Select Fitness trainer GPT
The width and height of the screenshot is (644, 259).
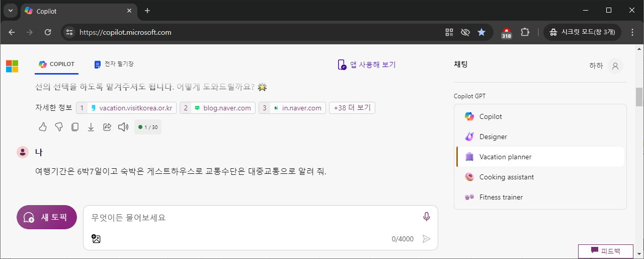click(540, 197)
